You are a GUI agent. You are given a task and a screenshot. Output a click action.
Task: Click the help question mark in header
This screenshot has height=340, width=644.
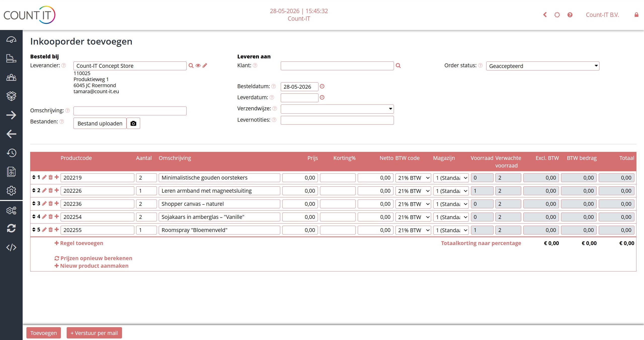tap(570, 15)
